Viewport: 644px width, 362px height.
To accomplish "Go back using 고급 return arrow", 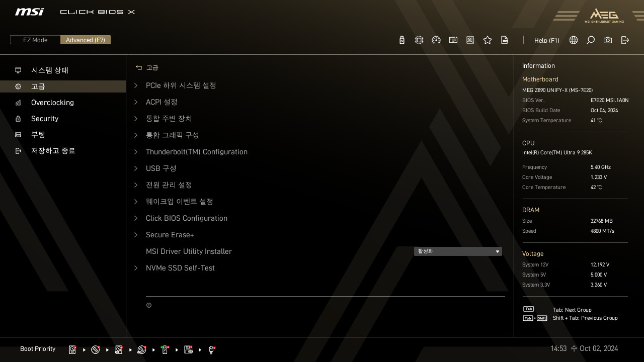I will [x=139, y=67].
